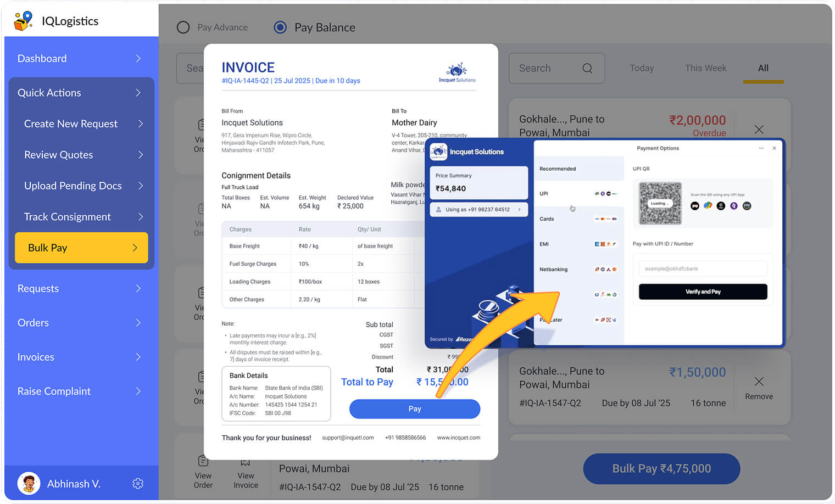Click the UPI ID input field

coord(703,268)
